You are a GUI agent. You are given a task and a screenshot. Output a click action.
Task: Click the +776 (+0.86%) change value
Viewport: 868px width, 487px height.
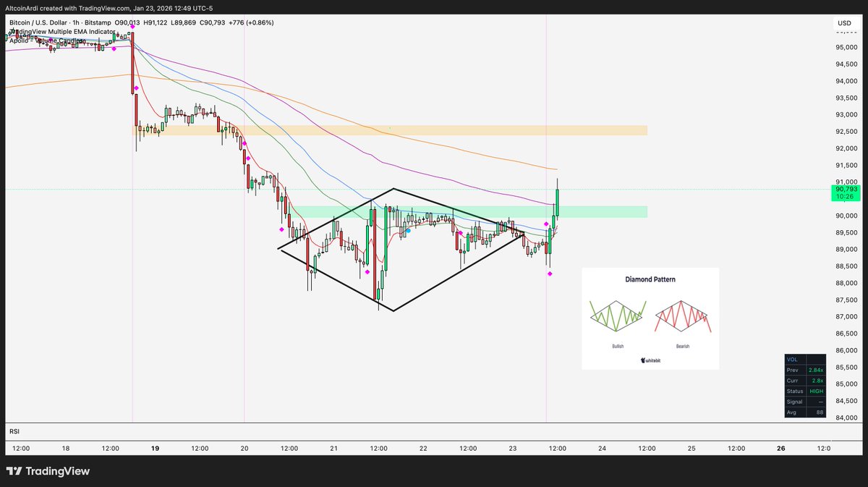[252, 23]
